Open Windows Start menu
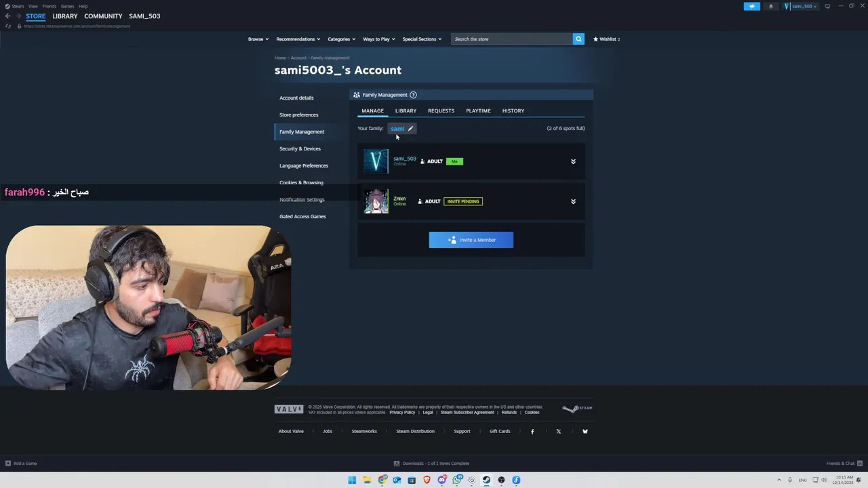 [x=352, y=480]
